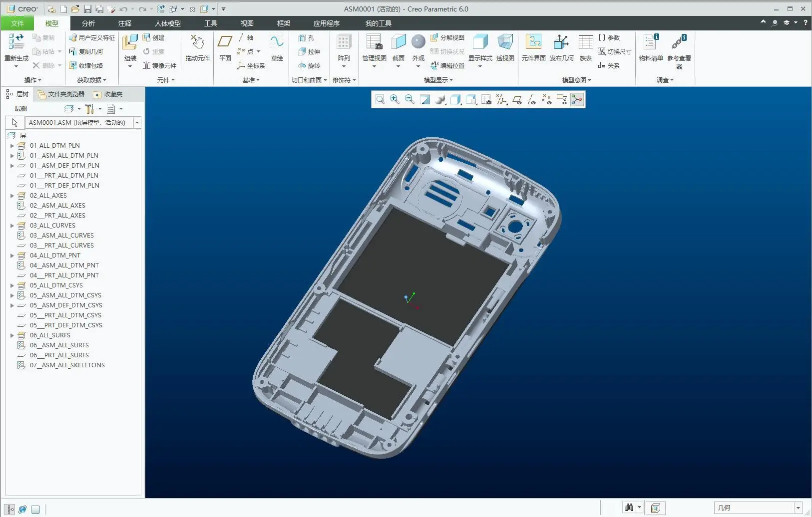
Task: Select the zoom-in magnifier in the viewport toolbar
Action: point(395,99)
